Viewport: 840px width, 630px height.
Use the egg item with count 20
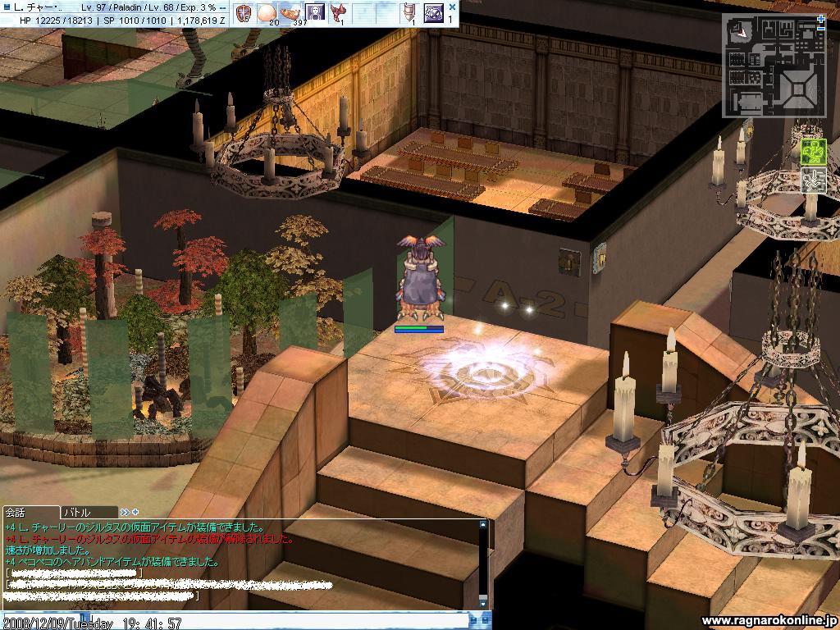coord(267,13)
